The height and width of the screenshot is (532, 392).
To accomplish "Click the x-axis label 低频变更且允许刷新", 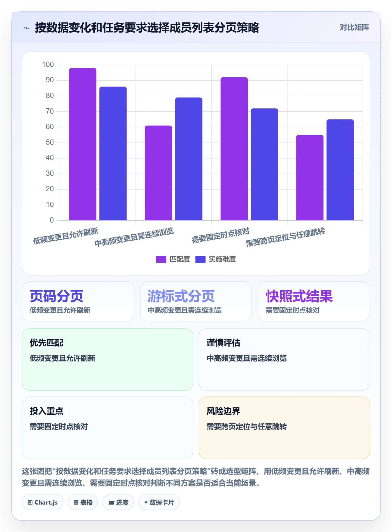I will click(66, 236).
